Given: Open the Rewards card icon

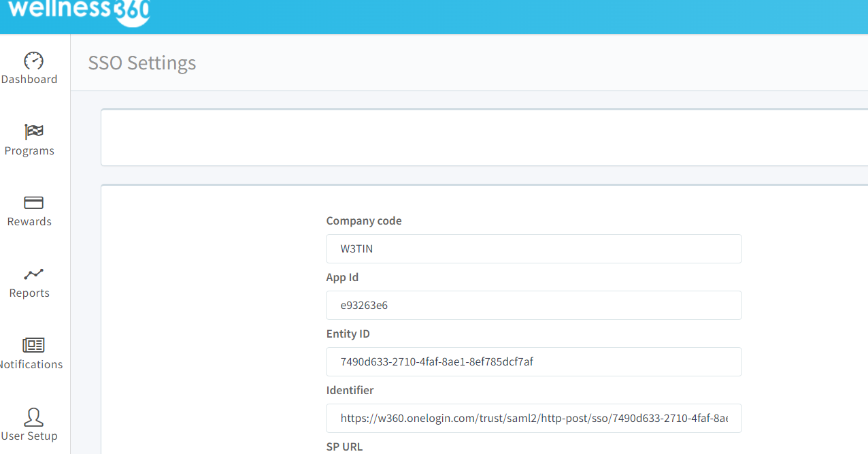Looking at the screenshot, I should (x=33, y=203).
